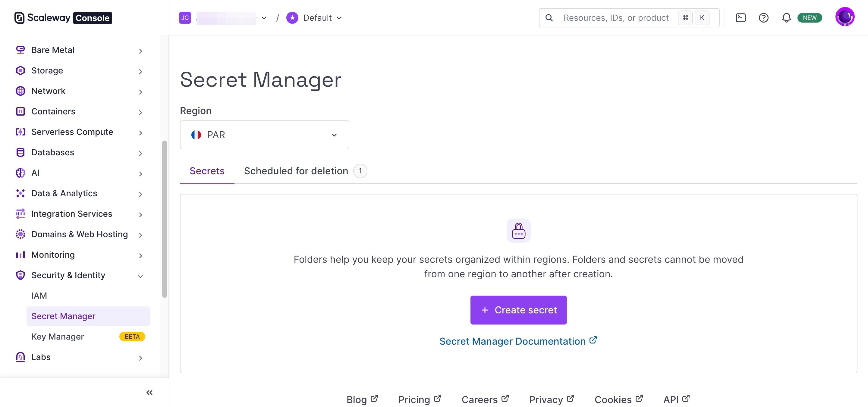Viewport: 868px width, 407px height.
Task: Open the Privacy footer link
Action: point(552,399)
